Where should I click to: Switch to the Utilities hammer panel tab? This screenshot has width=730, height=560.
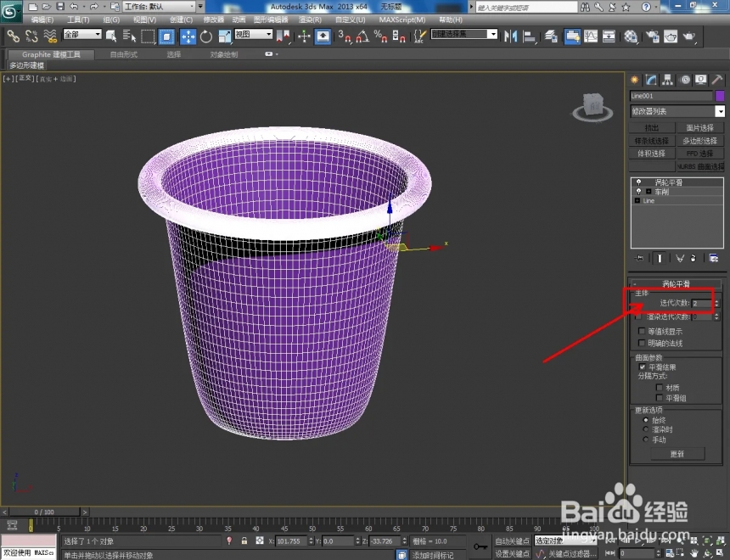717,80
